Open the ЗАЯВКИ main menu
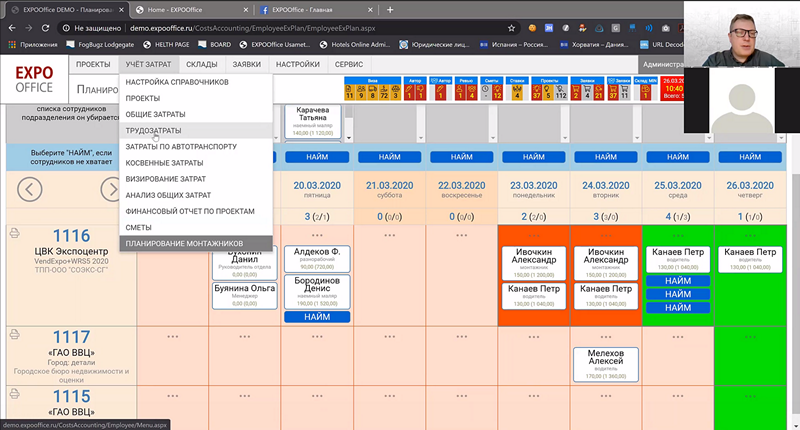 (247, 64)
